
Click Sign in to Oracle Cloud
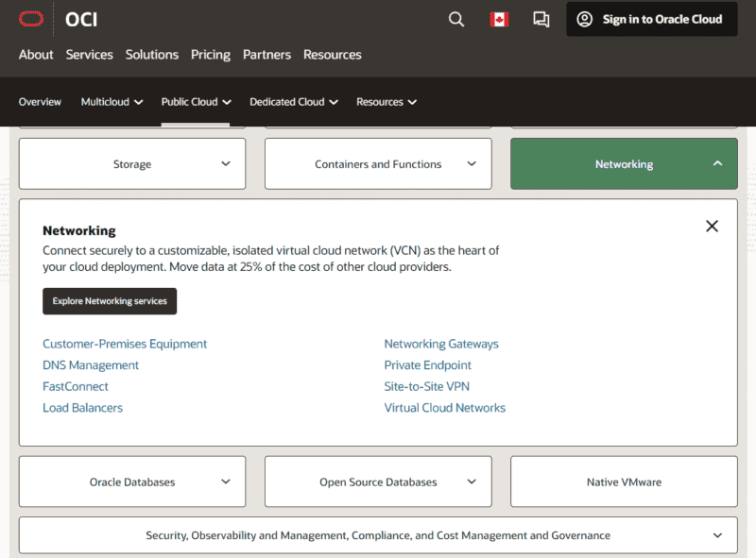(x=651, y=19)
